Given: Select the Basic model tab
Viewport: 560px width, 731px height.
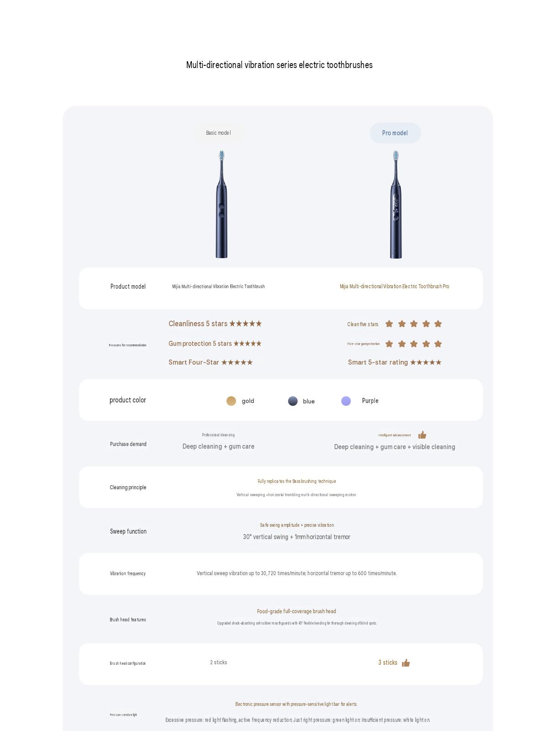Looking at the screenshot, I should [218, 133].
